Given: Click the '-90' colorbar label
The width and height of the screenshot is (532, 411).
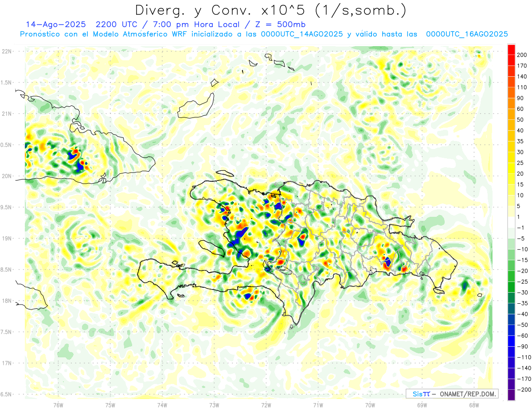Looking at the screenshot, I should click(x=523, y=346).
